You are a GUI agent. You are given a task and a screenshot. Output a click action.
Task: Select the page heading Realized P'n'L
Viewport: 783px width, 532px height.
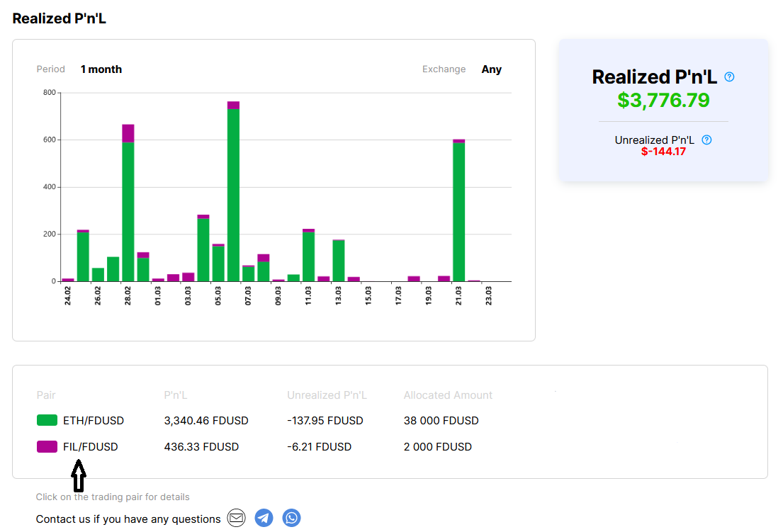click(59, 18)
